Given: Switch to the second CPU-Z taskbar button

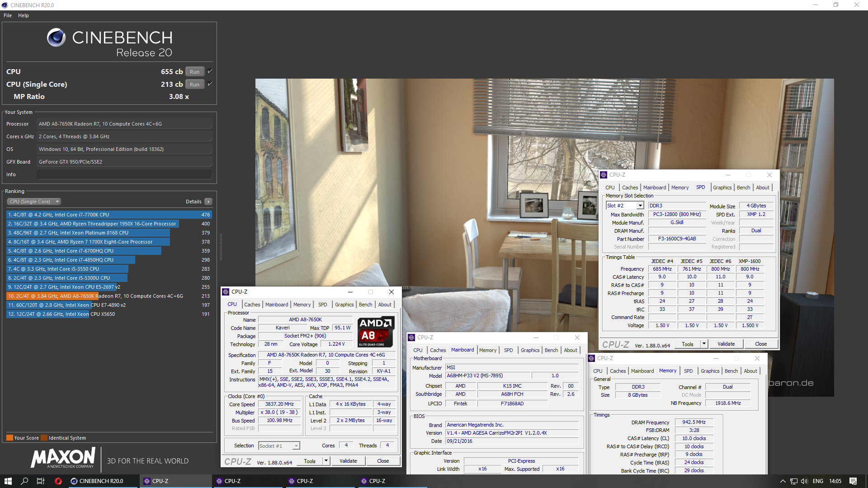Looking at the screenshot, I should point(248,481).
